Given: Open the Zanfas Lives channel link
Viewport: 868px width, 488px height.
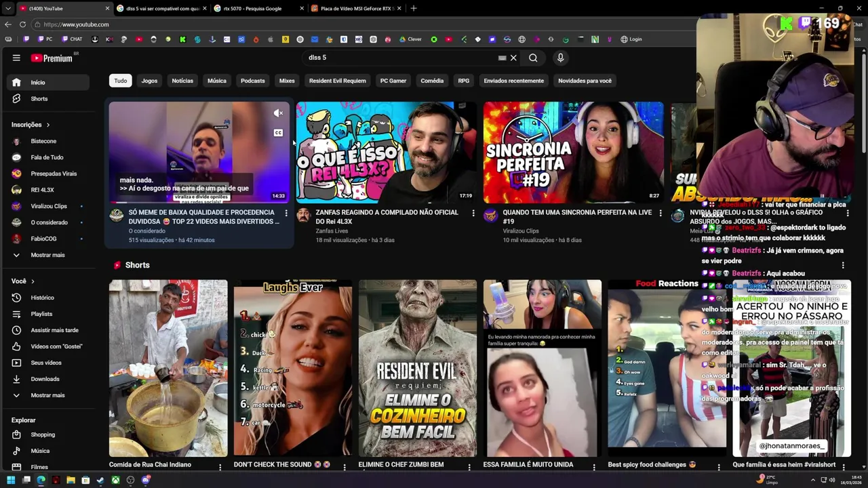Looking at the screenshot, I should point(332,231).
